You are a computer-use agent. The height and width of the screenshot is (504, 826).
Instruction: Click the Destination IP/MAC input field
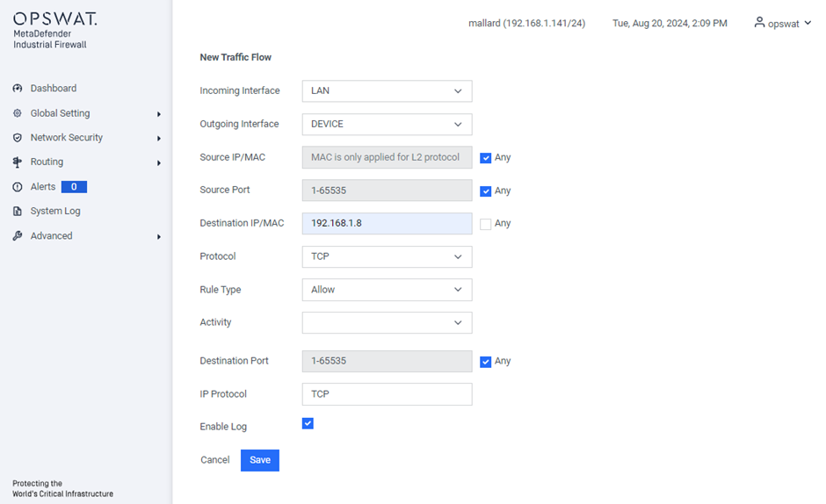pos(388,223)
